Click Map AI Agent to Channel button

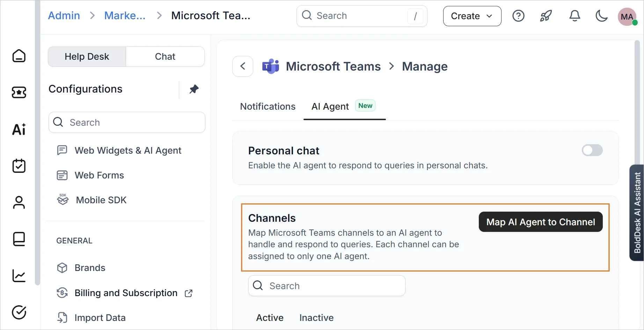[x=541, y=222]
